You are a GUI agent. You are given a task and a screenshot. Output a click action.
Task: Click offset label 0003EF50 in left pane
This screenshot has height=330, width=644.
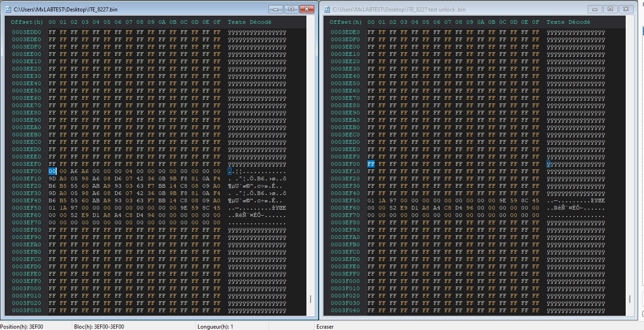click(27, 208)
